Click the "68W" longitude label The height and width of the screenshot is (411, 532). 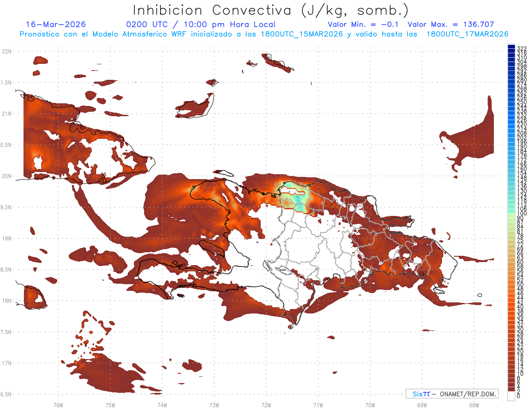(x=474, y=405)
